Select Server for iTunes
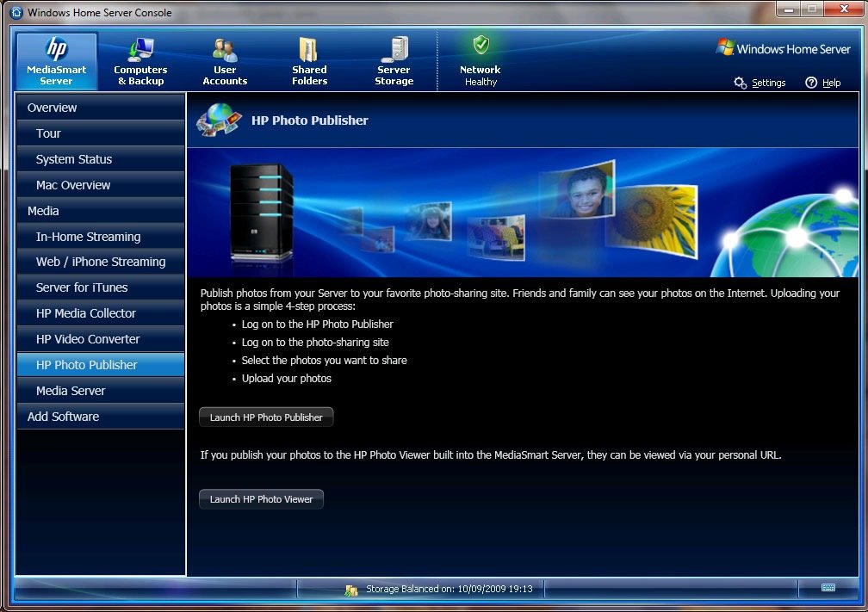The width and height of the screenshot is (868, 612). pos(100,287)
